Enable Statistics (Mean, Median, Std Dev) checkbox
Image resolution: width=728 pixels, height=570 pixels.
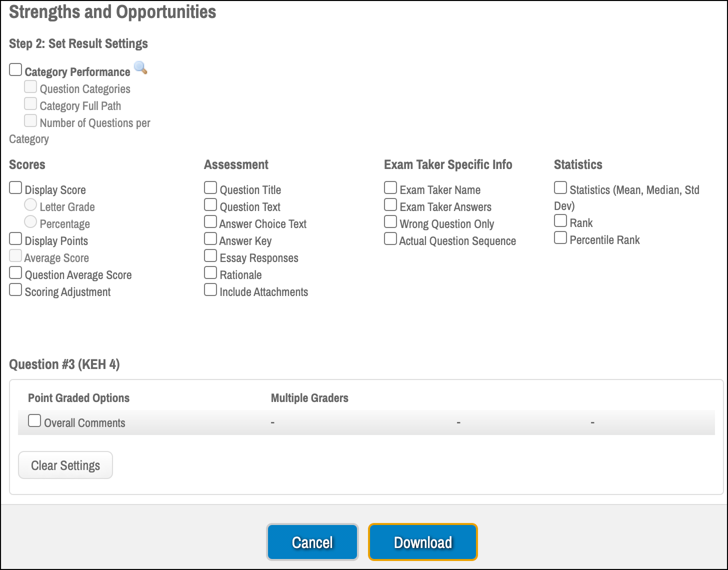click(x=560, y=188)
